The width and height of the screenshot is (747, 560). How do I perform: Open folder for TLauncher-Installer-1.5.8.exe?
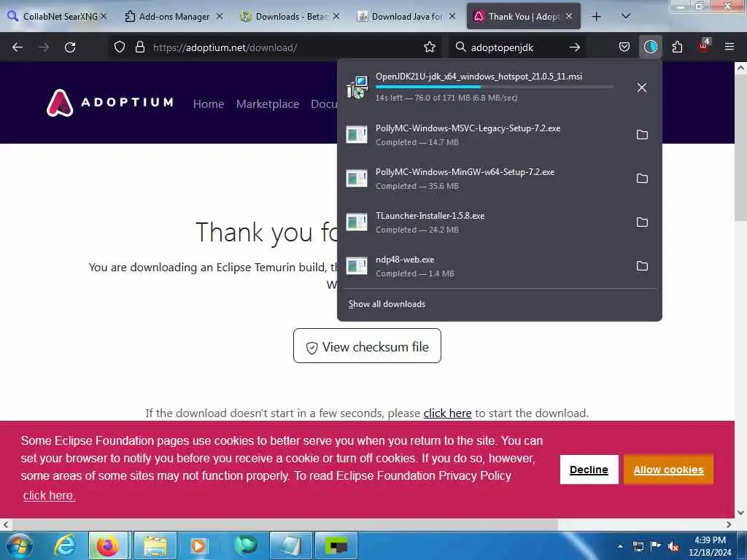642,222
